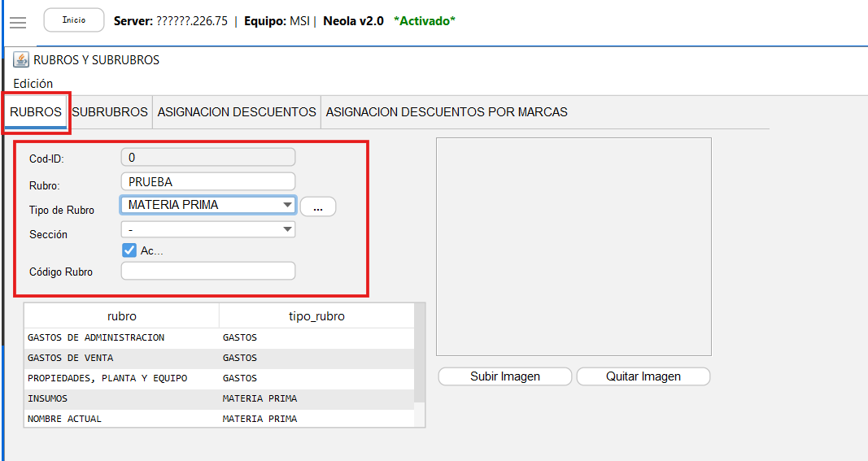This screenshot has width=868, height=461.
Task: Sort by the tipo_rubro column header
Action: tap(316, 316)
